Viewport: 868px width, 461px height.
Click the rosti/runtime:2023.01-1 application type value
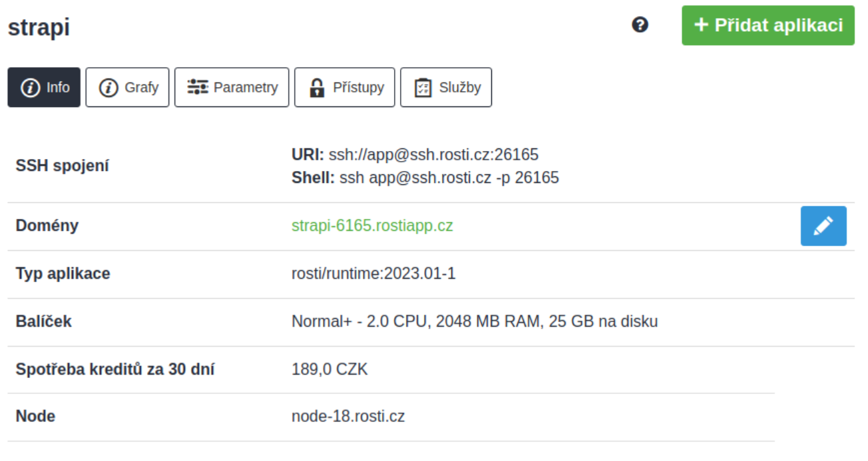pos(373,273)
